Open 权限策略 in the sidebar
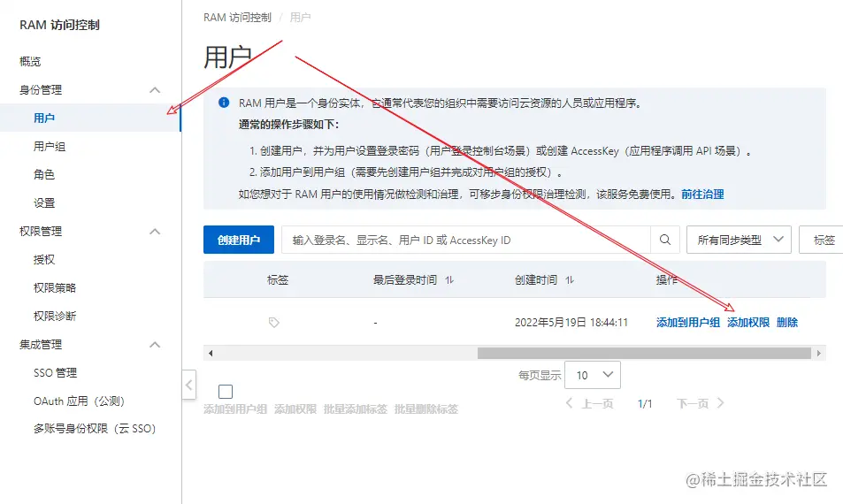Screen dimensions: 843x504 (x=55, y=288)
